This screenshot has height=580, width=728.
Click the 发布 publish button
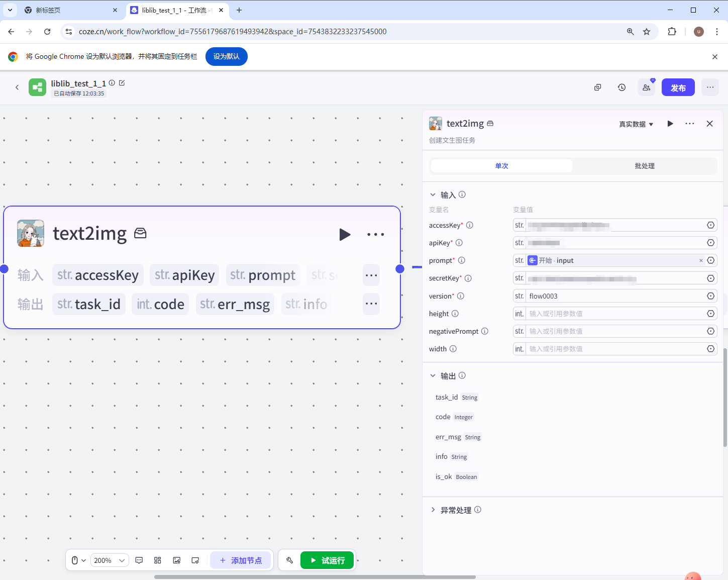(678, 87)
